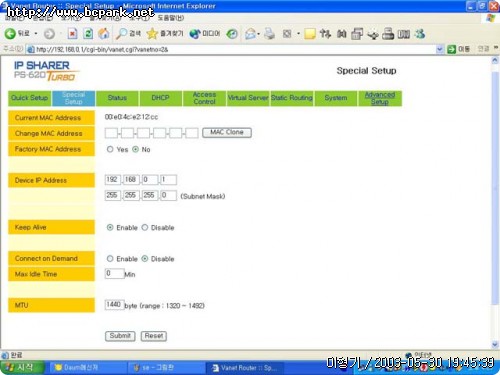Switch to the Virtual Server tab
This screenshot has width=500, height=375.
tap(248, 98)
